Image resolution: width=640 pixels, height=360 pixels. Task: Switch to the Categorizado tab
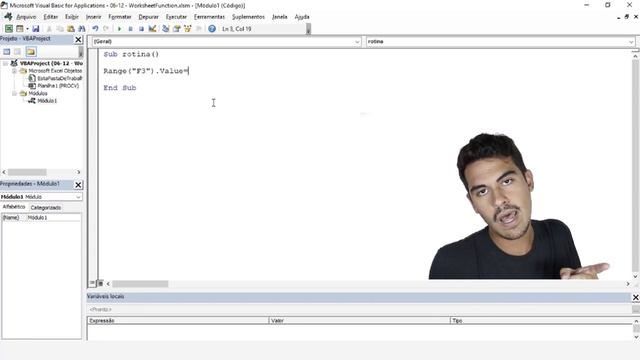click(x=46, y=208)
